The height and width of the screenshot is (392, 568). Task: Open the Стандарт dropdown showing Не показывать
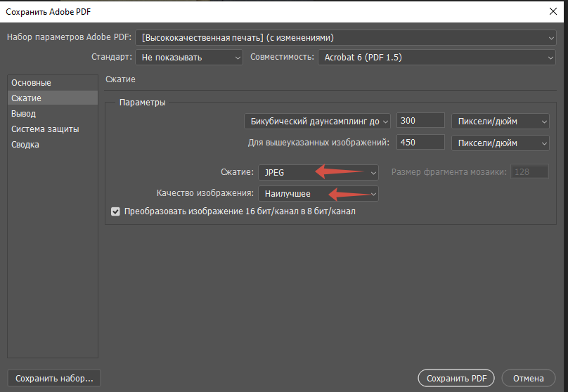coord(188,57)
